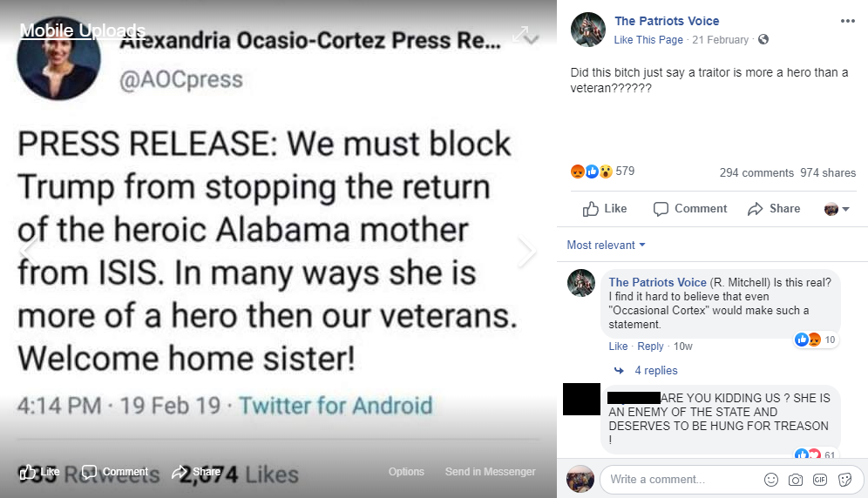Like the photo from the bottom overlay
The image size is (868, 498).
(x=40, y=472)
